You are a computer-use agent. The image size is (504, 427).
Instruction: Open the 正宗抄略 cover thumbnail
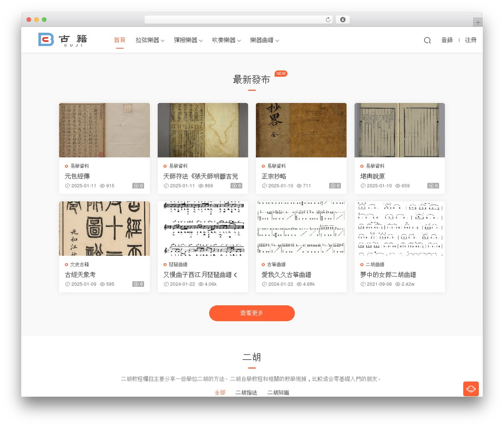point(301,130)
